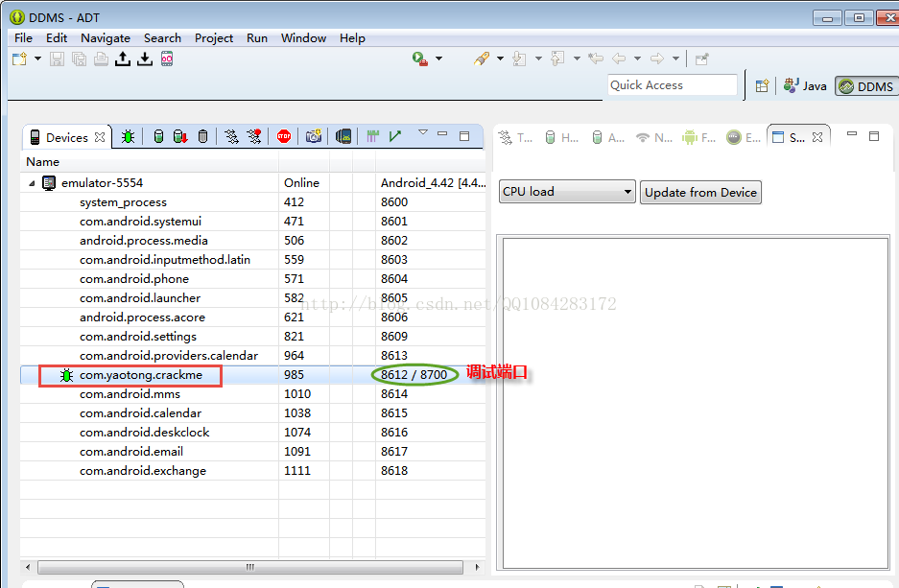Click the Capture Systrace icon
The height and width of the screenshot is (588, 899).
[x=373, y=136]
